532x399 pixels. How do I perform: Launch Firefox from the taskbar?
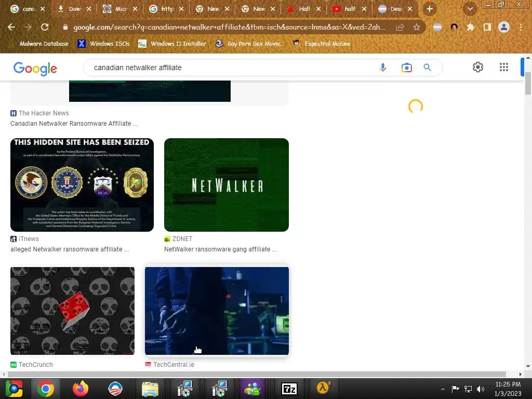[81, 389]
